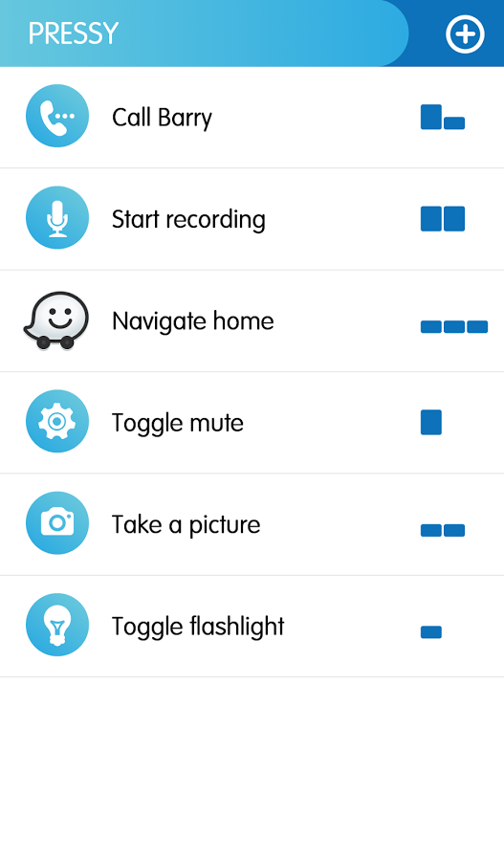Select the three short press pattern icon

(454, 327)
